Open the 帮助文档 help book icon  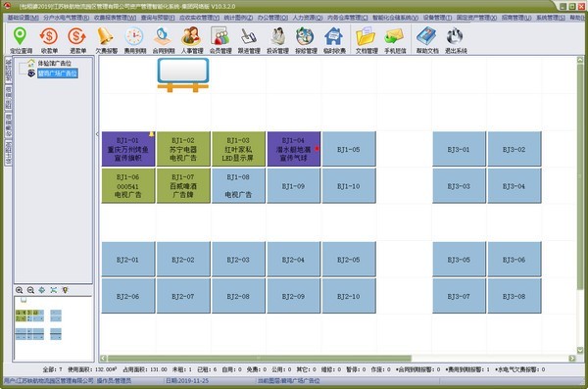[427, 40]
